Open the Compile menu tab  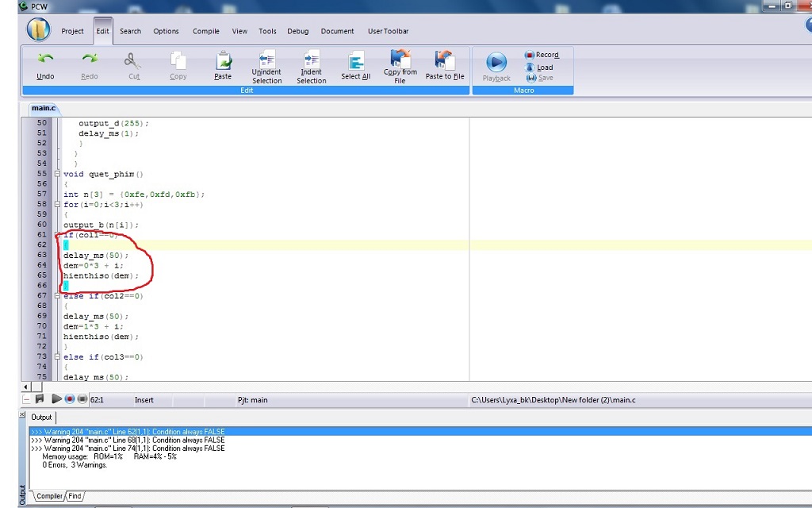(206, 32)
